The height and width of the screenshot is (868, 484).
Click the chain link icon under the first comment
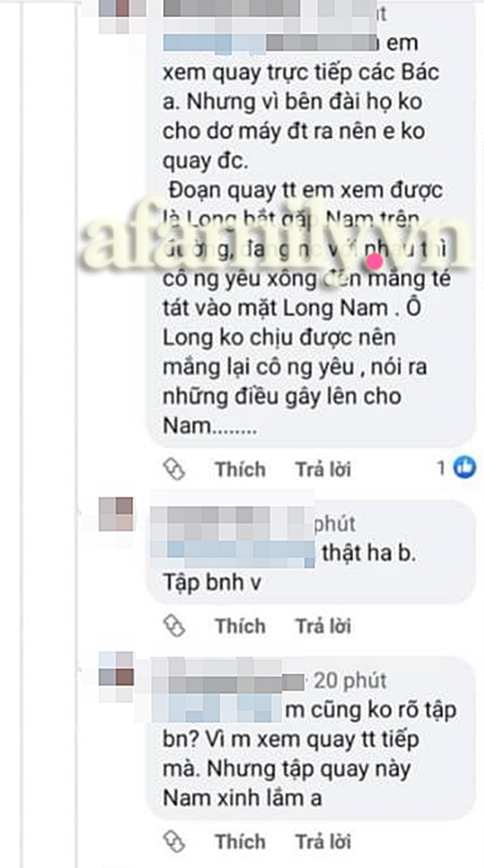(174, 469)
